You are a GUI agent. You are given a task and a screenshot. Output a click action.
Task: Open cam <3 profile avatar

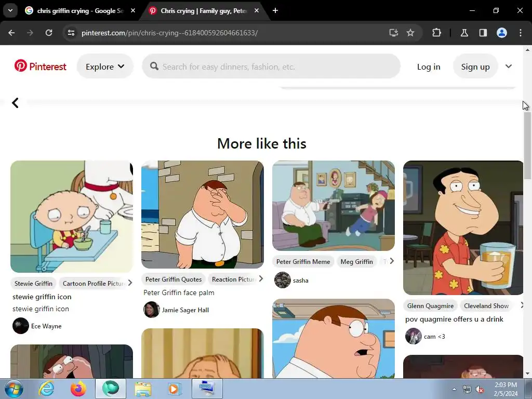pos(414,336)
